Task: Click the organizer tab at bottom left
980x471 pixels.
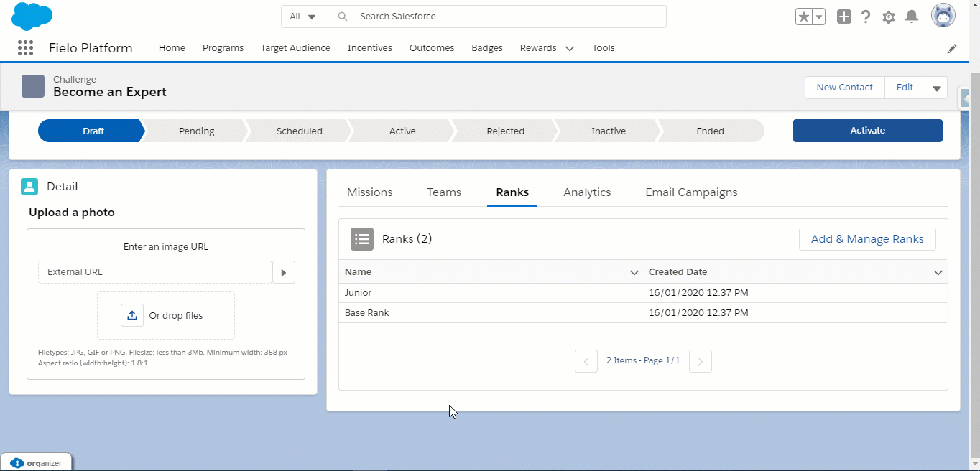Action: [36, 463]
